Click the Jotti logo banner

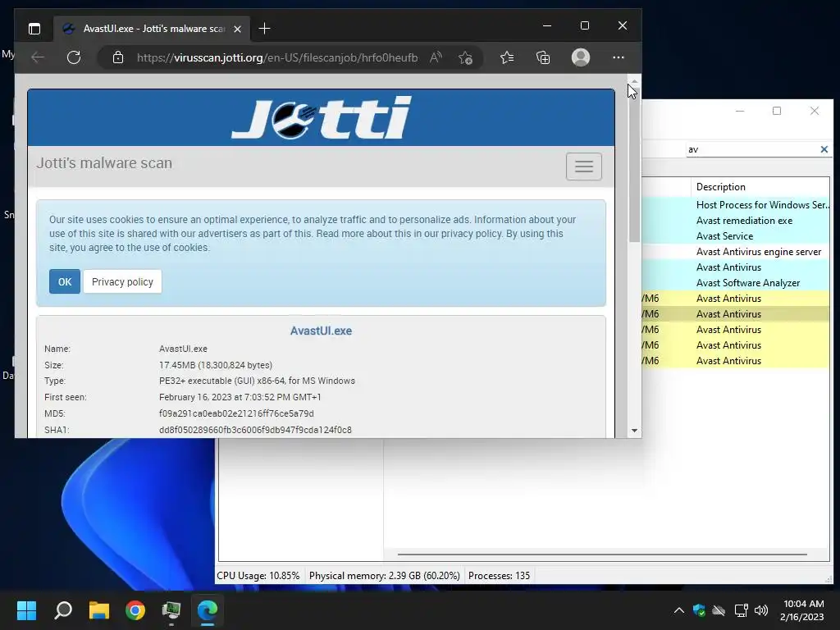pos(322,117)
